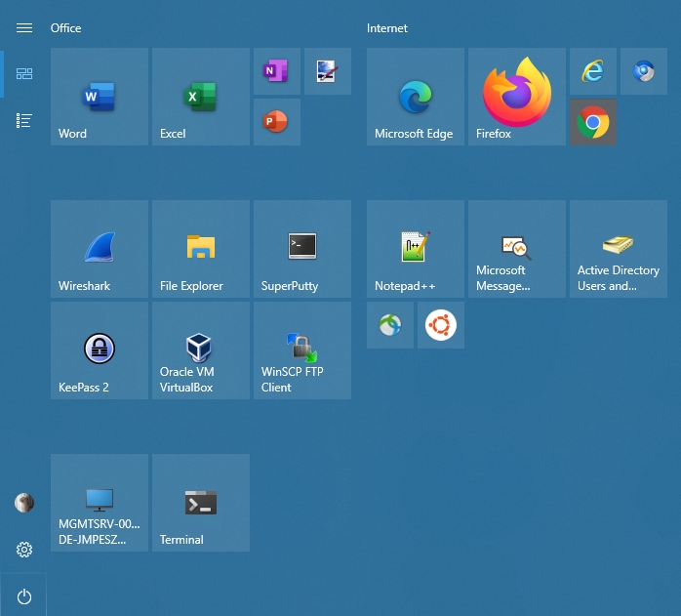
Task: Open Notepad++ tile
Action: click(416, 249)
